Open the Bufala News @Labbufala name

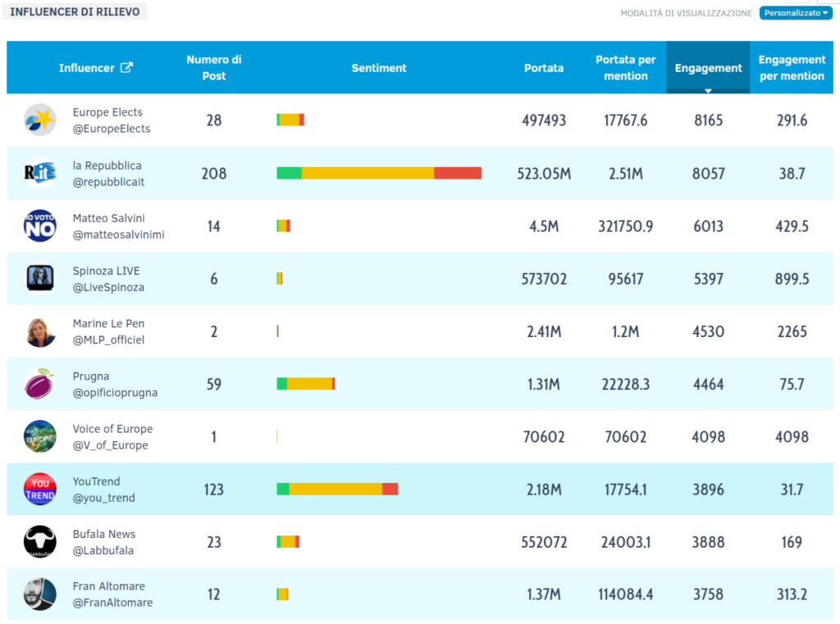(x=104, y=542)
